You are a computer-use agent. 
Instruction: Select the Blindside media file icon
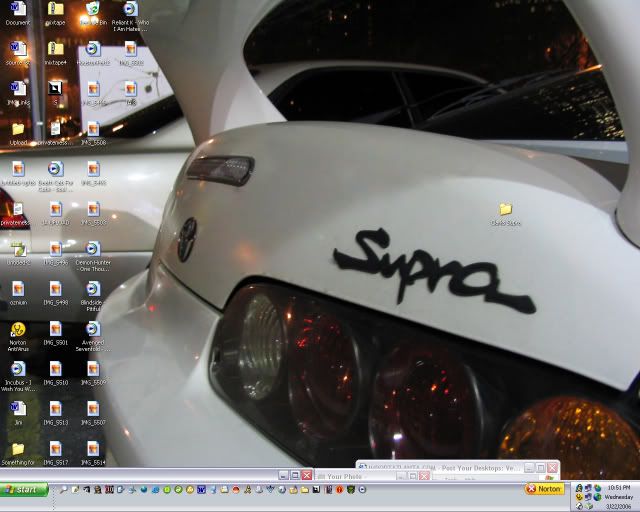tap(92, 289)
